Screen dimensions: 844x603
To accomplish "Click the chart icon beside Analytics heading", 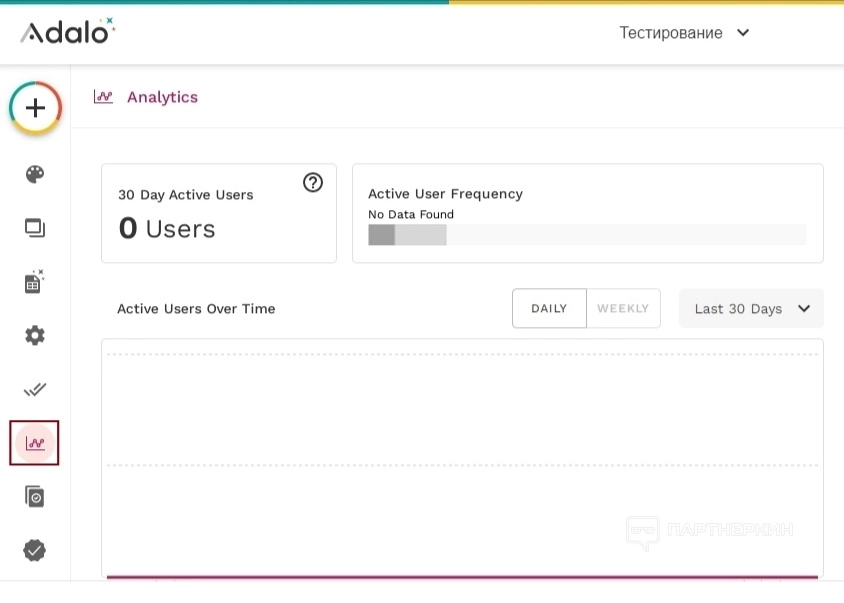I will click(103, 97).
